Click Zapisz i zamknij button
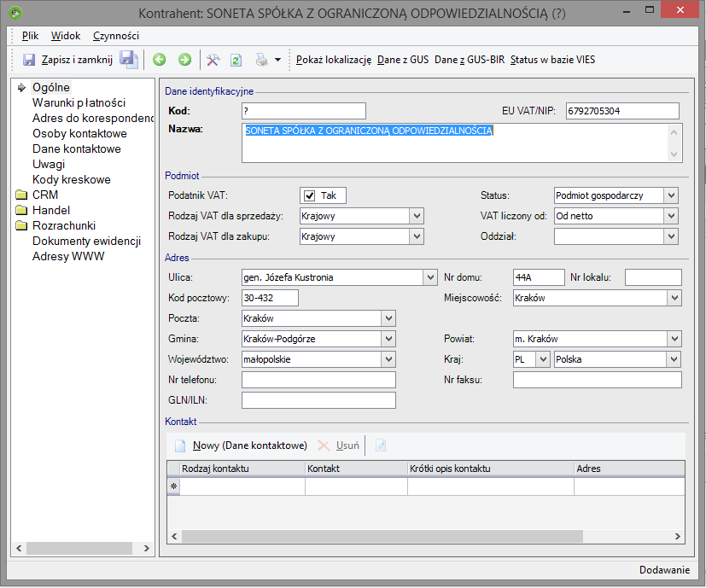 coord(77,60)
